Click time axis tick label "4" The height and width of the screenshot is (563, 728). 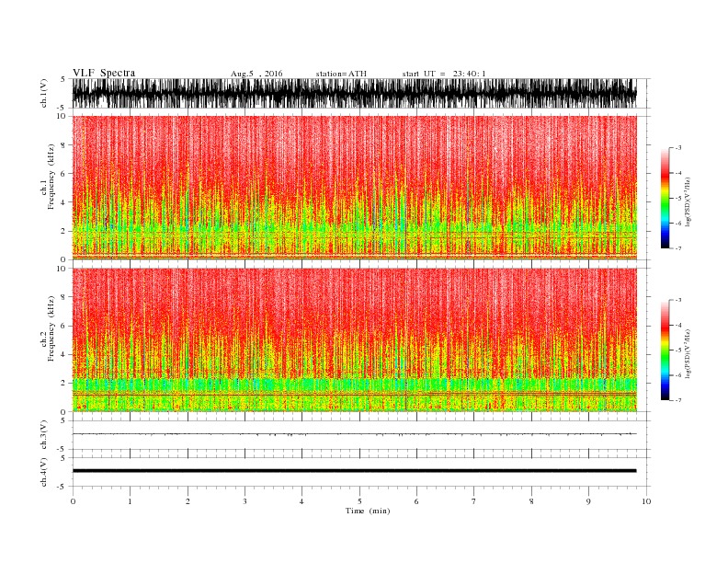pos(301,501)
